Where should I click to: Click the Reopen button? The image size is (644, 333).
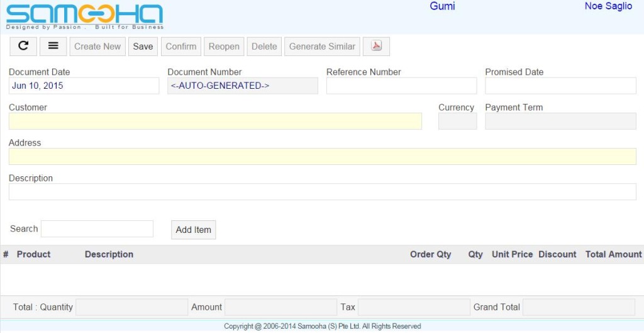click(224, 47)
